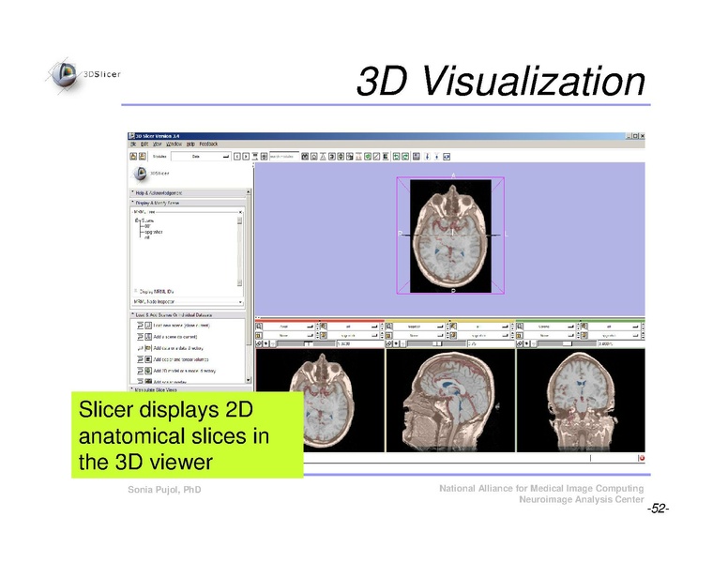728x563 pixels.
Task: Click the module refresh icon before the search box
Action: (264, 157)
